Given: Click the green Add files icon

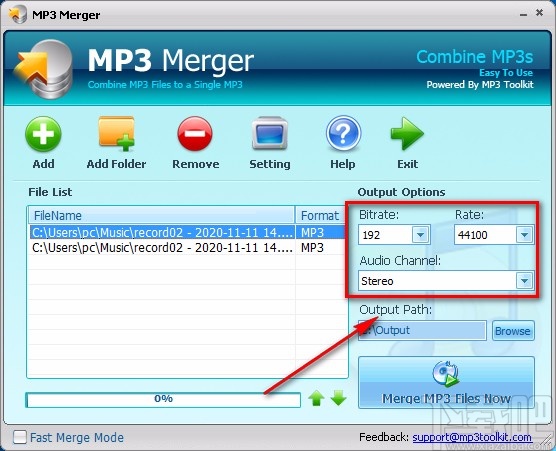Looking at the screenshot, I should click(43, 135).
